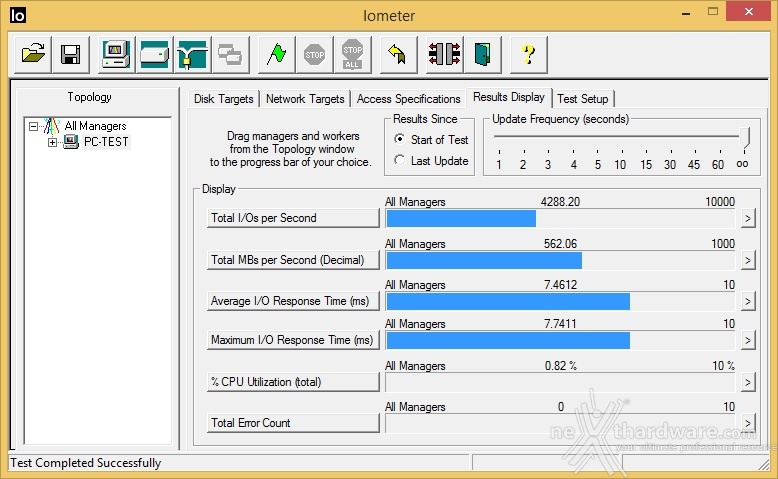This screenshot has height=479, width=778.
Task: Stop All tests icon
Action: [352, 54]
